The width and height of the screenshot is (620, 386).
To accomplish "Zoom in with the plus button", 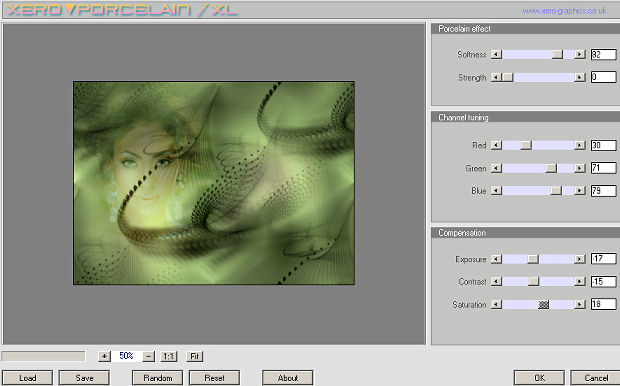I will [104, 356].
